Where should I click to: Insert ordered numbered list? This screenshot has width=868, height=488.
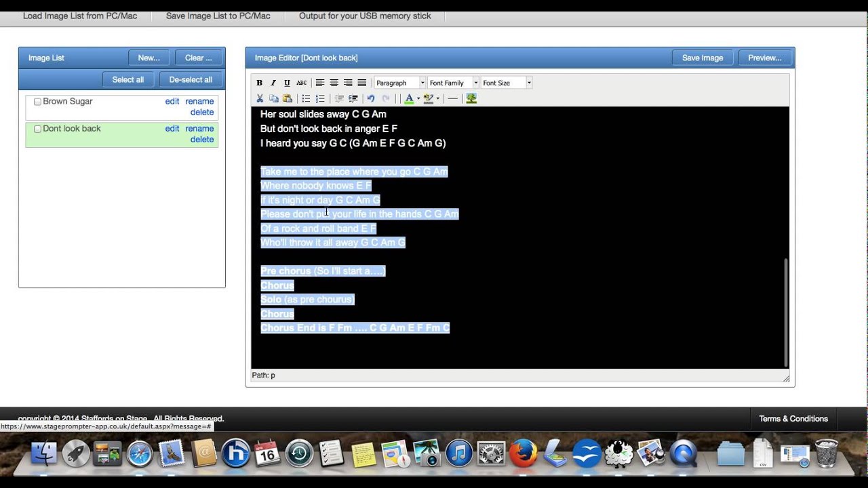pyautogui.click(x=320, y=98)
